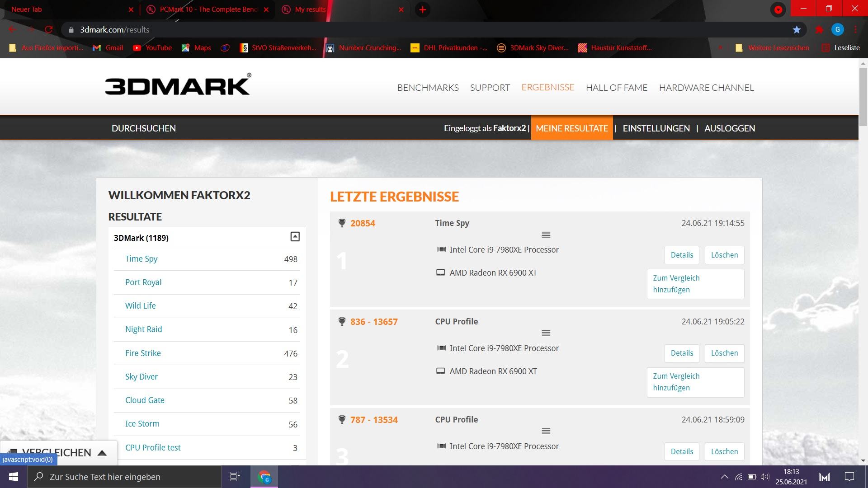The width and height of the screenshot is (868, 488).
Task: Open DHL Privatkunden bookmark
Action: click(x=449, y=48)
